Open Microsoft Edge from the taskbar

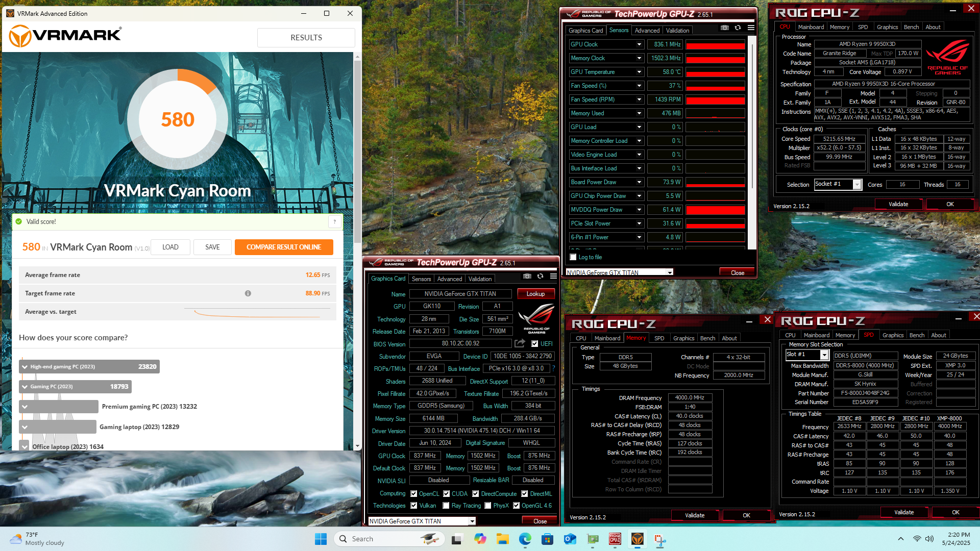[525, 539]
